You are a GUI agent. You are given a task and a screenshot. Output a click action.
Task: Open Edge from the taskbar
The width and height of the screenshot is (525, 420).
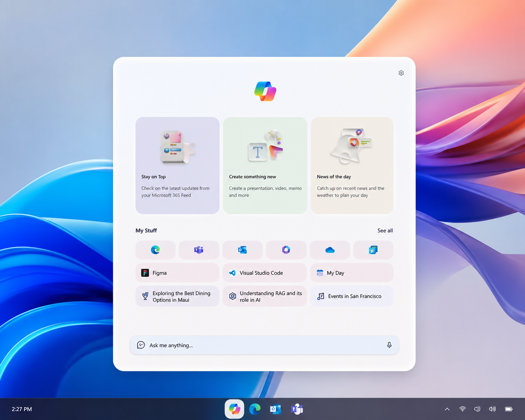[255, 409]
